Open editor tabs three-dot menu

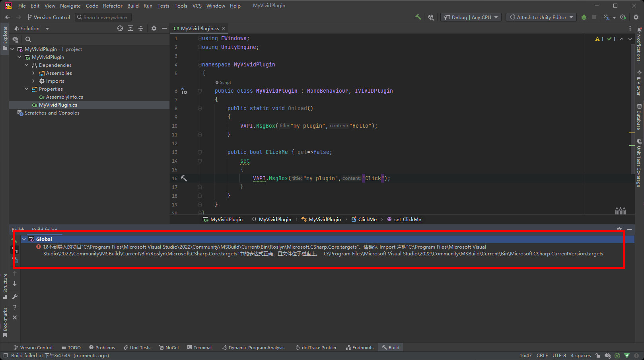coord(630,28)
